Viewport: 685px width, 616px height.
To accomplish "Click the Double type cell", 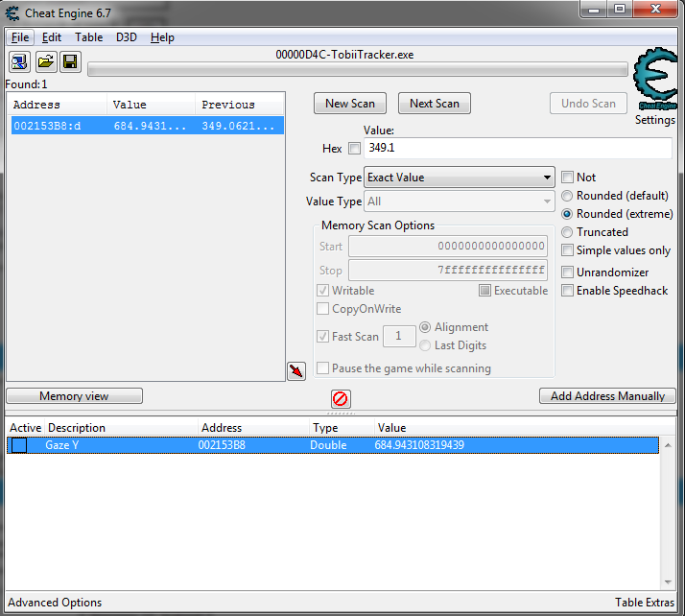I will point(328,445).
